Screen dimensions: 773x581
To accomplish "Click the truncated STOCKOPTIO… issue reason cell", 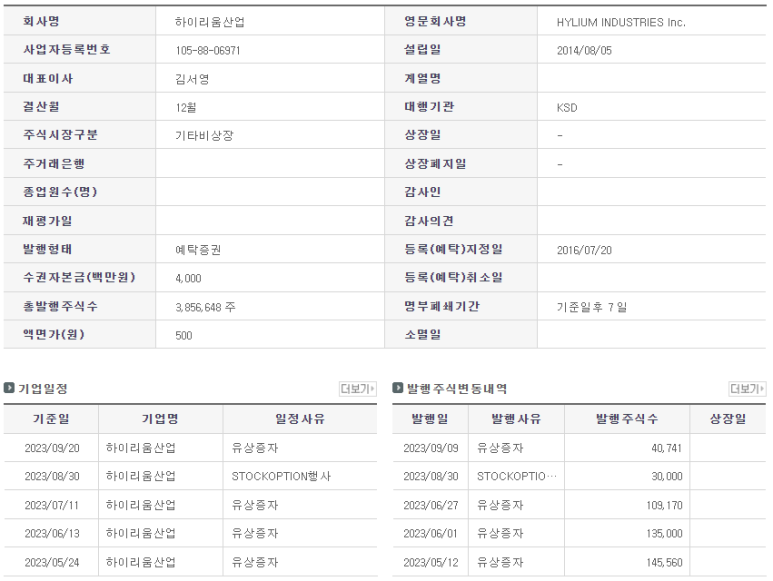I will coord(517,477).
